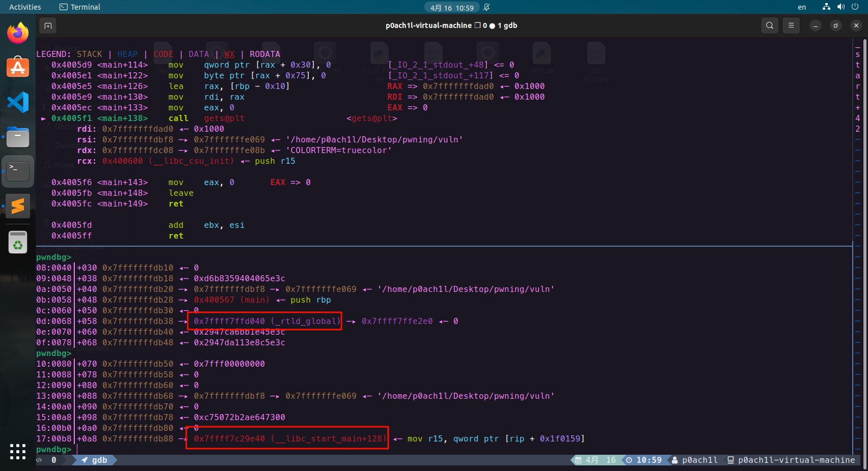868x471 pixels.
Task: Open the volume icon in top bar
Action: point(841,7)
